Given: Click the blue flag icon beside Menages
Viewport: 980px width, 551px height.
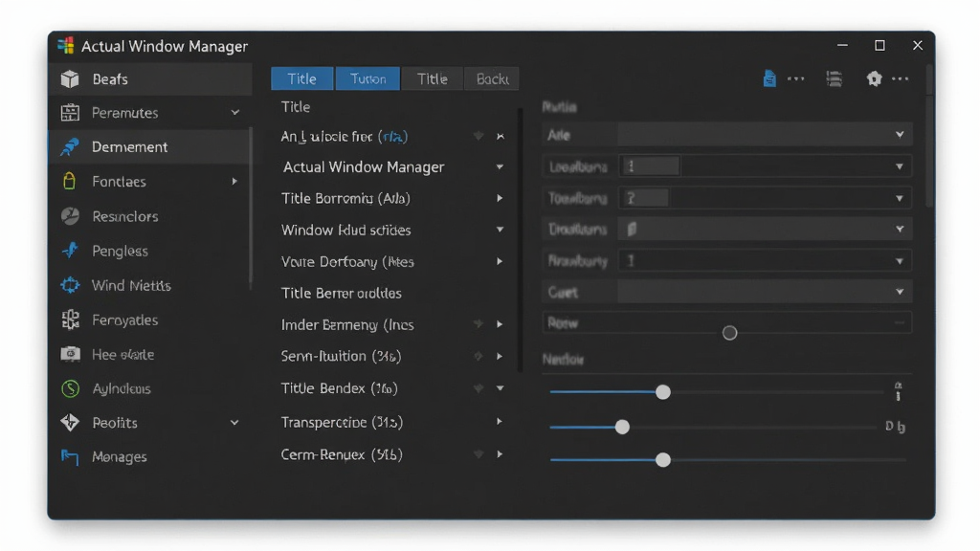Looking at the screenshot, I should (70, 456).
